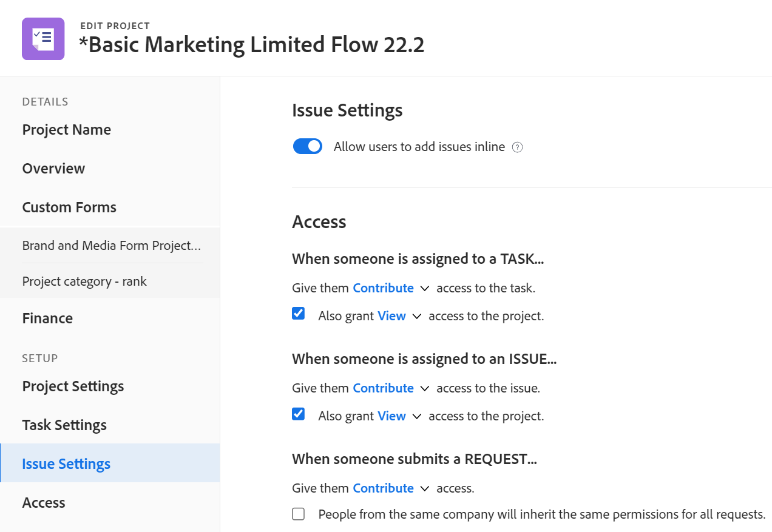
Task: Open Contribute dropdown for issue access
Action: pos(391,388)
